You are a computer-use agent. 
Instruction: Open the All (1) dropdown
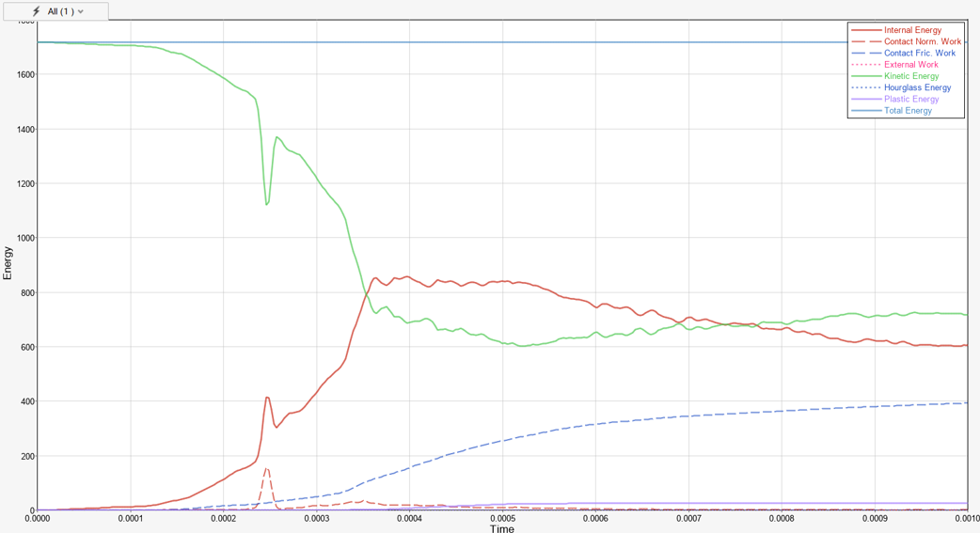click(x=55, y=11)
